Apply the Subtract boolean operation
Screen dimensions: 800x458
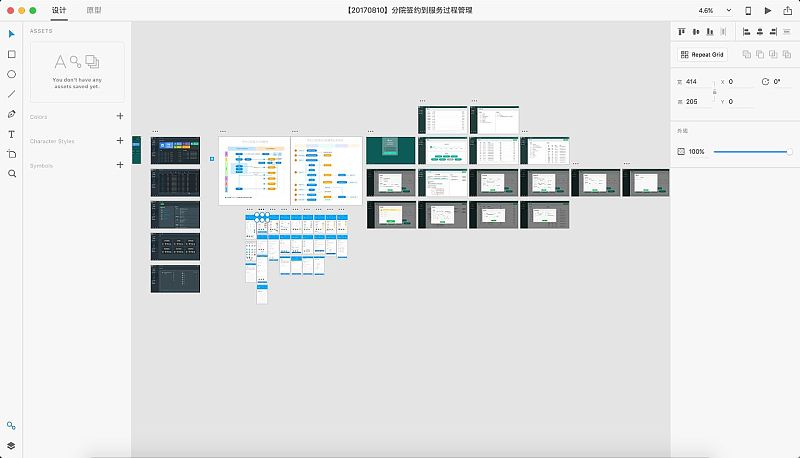click(x=760, y=55)
